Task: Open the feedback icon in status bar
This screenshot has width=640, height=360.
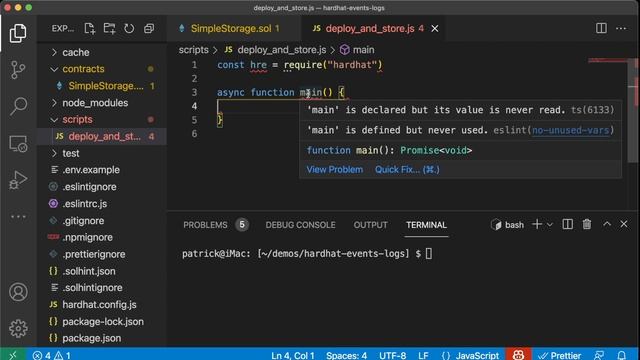Action: click(x=599, y=355)
